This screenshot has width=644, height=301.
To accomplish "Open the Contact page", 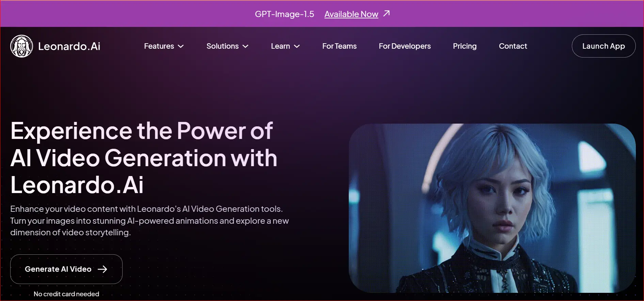I will 513,46.
